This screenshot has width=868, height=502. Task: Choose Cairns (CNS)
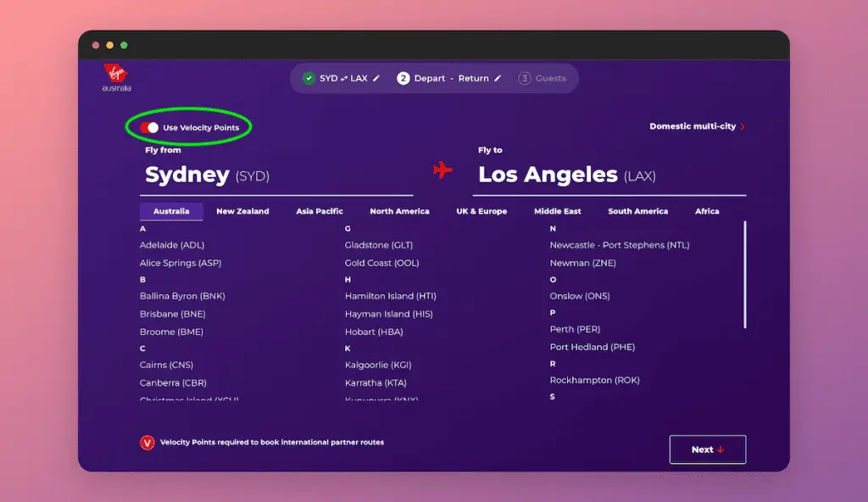166,365
